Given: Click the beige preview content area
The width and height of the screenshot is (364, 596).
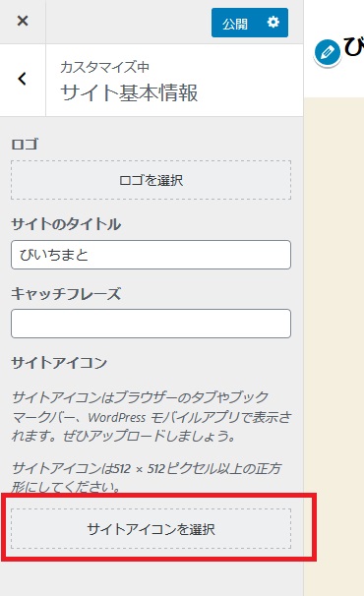Looking at the screenshot, I should [334, 342].
